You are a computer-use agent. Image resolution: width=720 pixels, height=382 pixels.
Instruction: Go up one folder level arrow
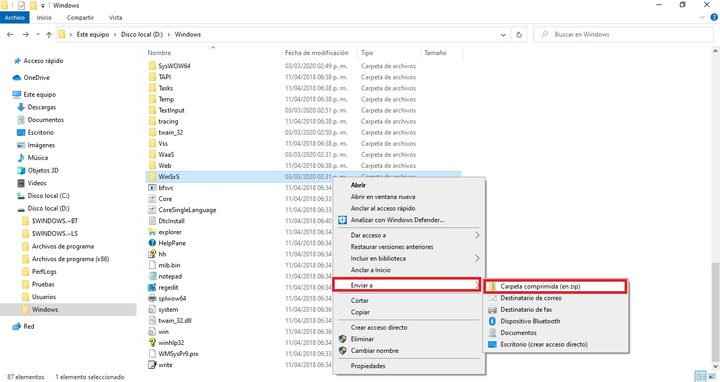pyautogui.click(x=49, y=34)
